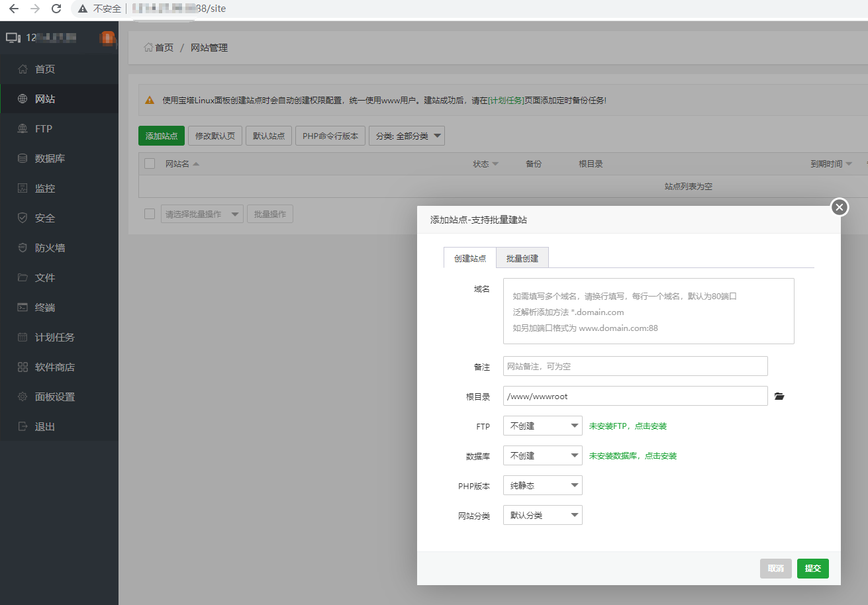Open the 分类: 全部分类 dropdown
868x605 pixels.
[x=407, y=136]
